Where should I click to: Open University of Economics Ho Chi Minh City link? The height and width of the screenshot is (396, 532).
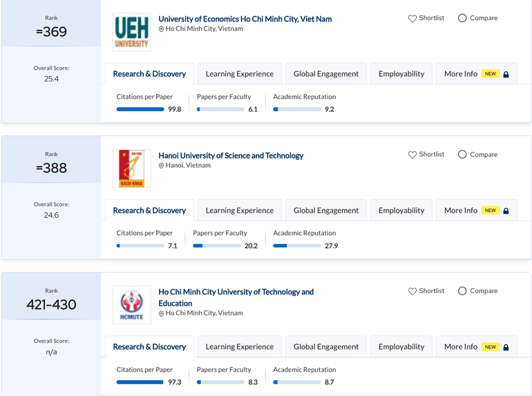[245, 19]
